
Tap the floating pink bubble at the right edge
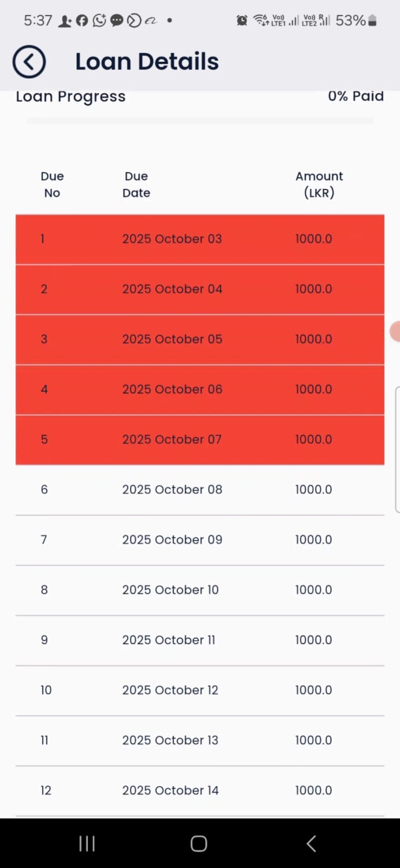click(395, 331)
